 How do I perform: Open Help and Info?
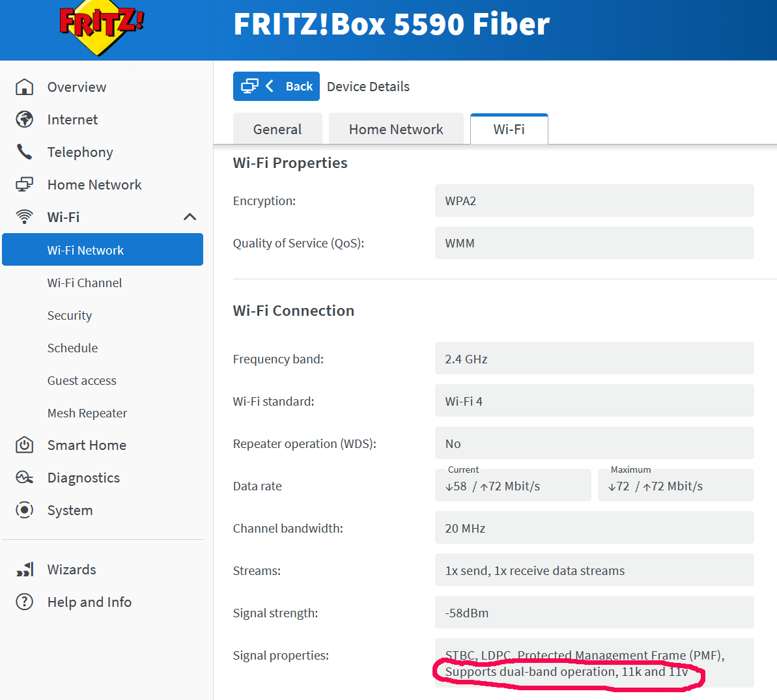[90, 602]
